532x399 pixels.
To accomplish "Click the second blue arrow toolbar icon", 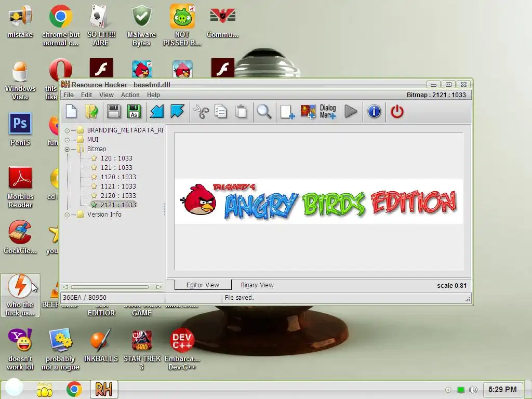I will (x=177, y=112).
